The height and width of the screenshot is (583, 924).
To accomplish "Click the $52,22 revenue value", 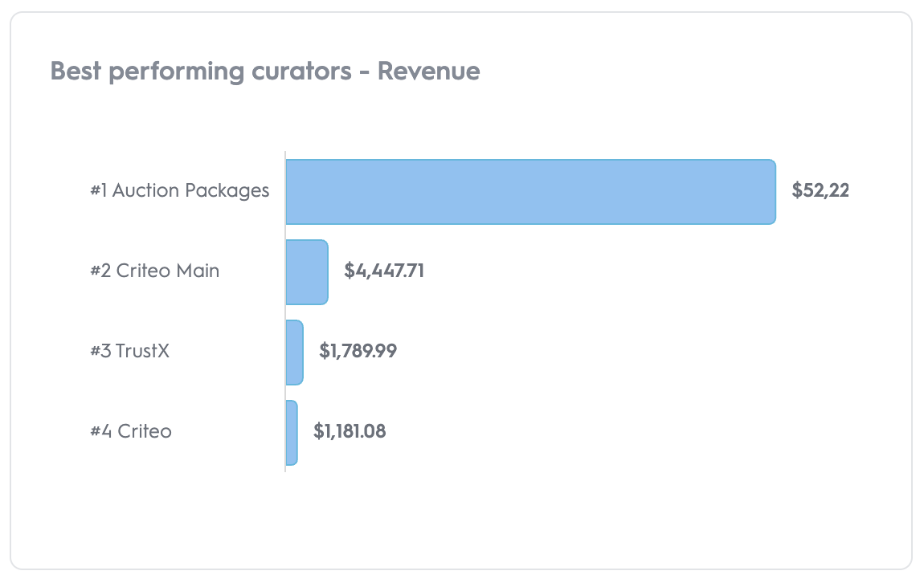I will point(820,191).
